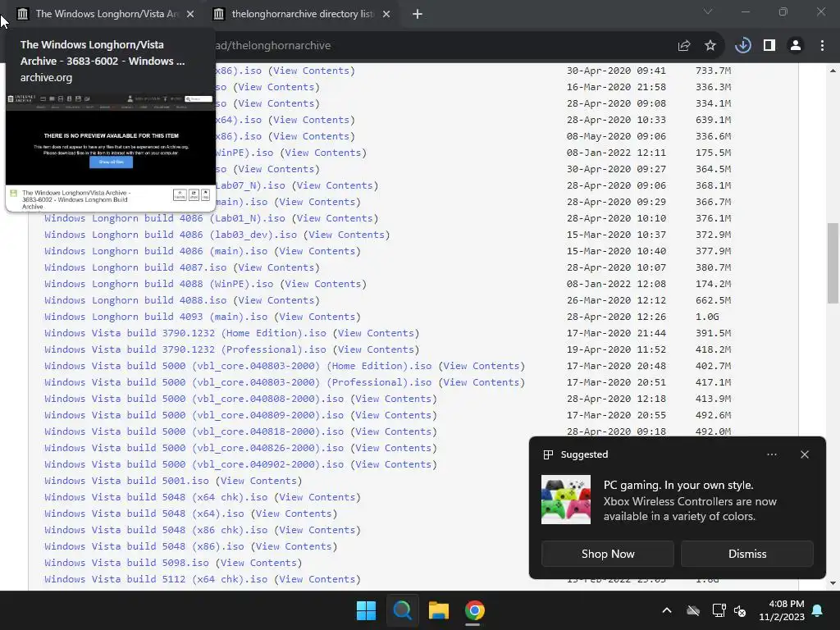Open Vista build 3790.1232 (Home Edition).iso
This screenshot has height=630, width=840.
pyautogui.click(x=185, y=333)
